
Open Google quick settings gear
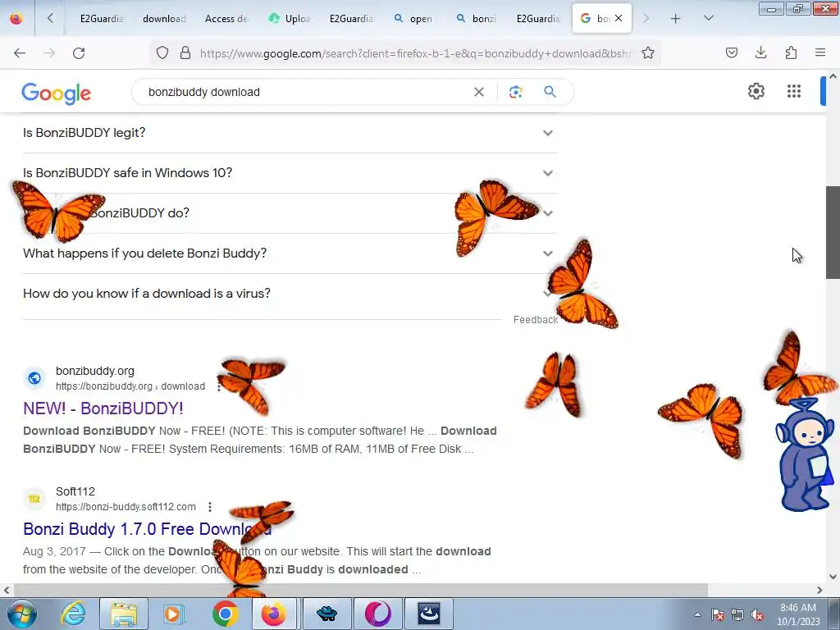[756, 92]
